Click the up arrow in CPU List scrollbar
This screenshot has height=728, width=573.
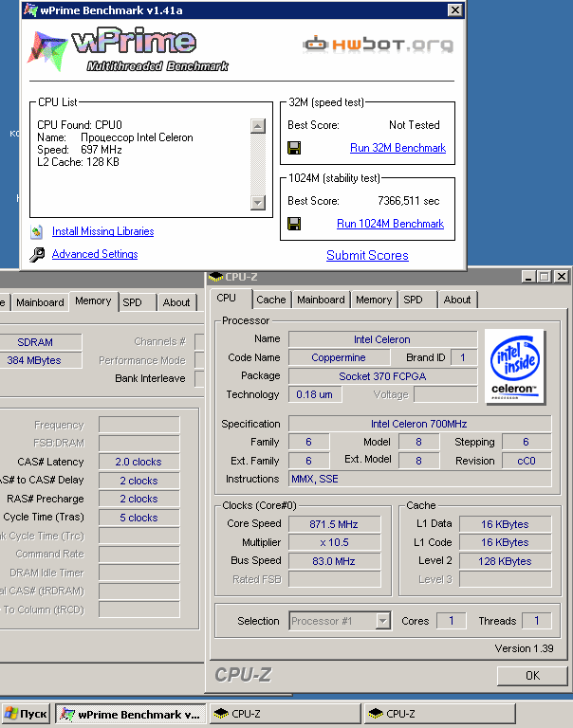point(257,126)
